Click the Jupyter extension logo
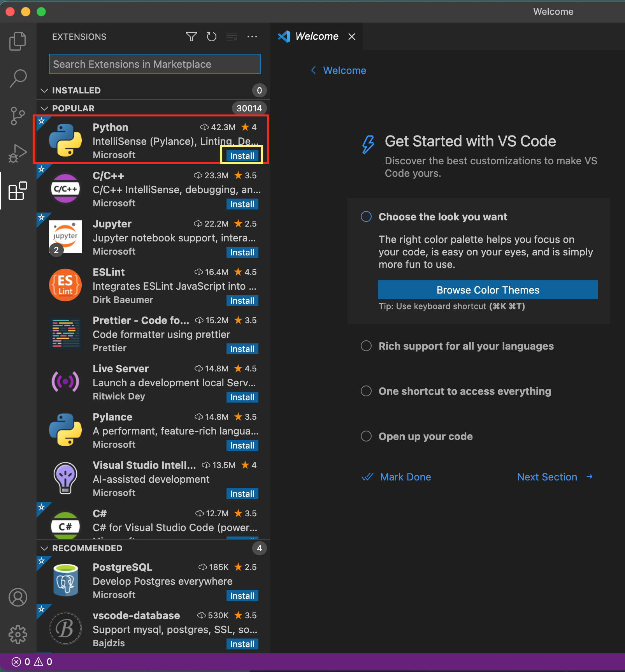This screenshot has width=625, height=672. pos(65,237)
